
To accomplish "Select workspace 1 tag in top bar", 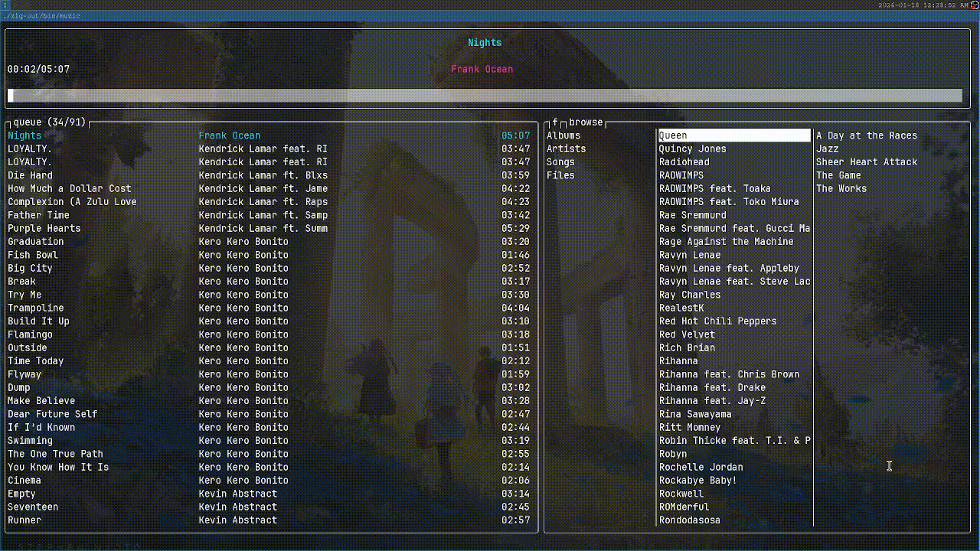I will [x=4, y=5].
